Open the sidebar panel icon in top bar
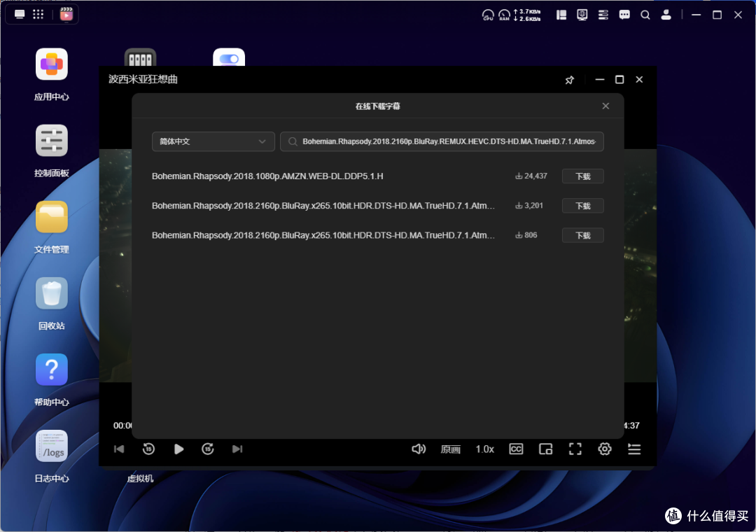The image size is (756, 532). [x=561, y=15]
